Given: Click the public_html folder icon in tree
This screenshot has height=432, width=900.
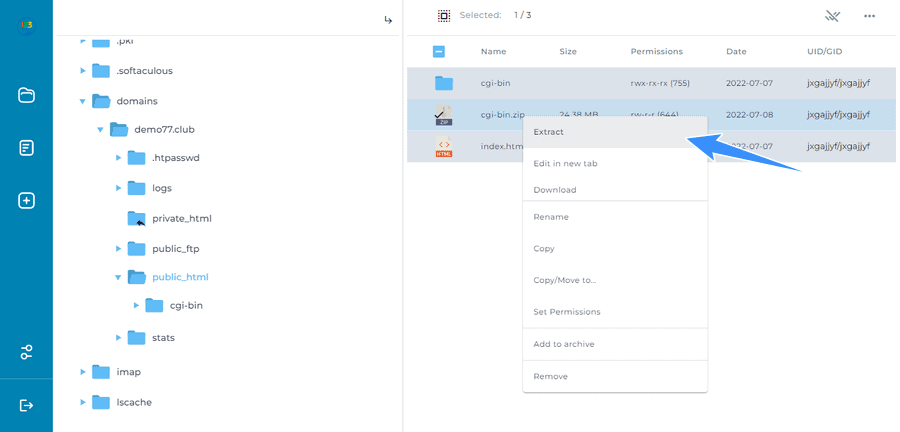Looking at the screenshot, I should (137, 277).
